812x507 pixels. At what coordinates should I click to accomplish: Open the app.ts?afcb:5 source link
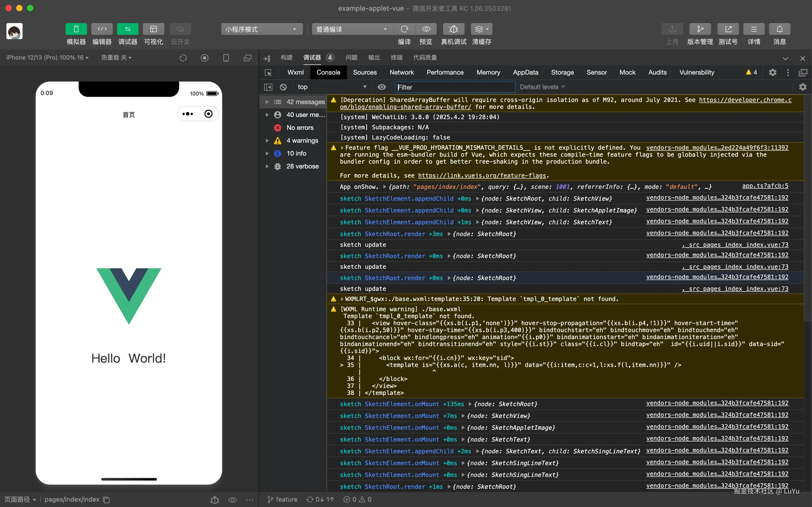click(x=765, y=186)
